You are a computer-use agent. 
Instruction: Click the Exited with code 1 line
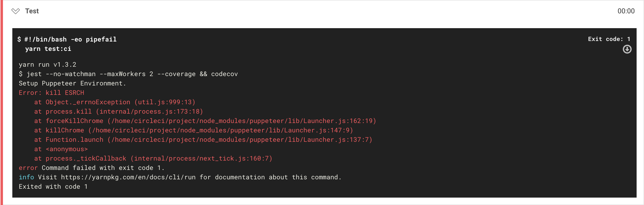coord(53,187)
